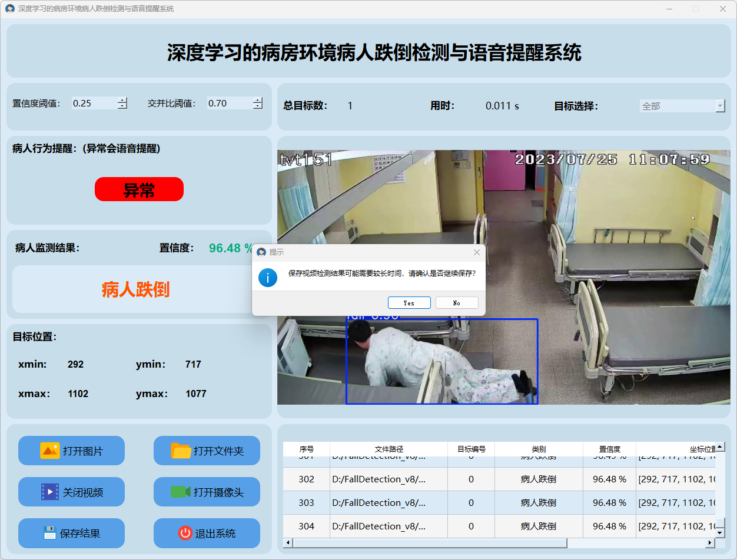Image resolution: width=737 pixels, height=560 pixels.
Task: Click the floppy disk icon on 保存结果
Action: tap(49, 533)
